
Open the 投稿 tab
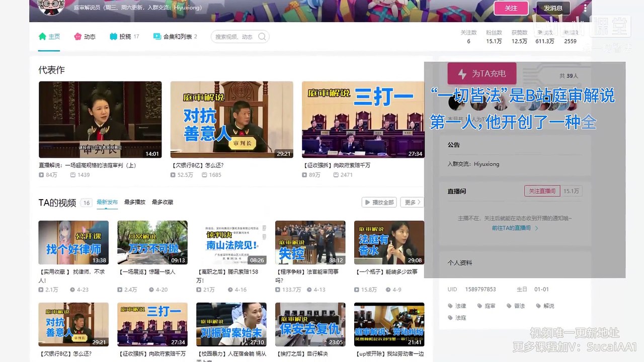pos(124,37)
